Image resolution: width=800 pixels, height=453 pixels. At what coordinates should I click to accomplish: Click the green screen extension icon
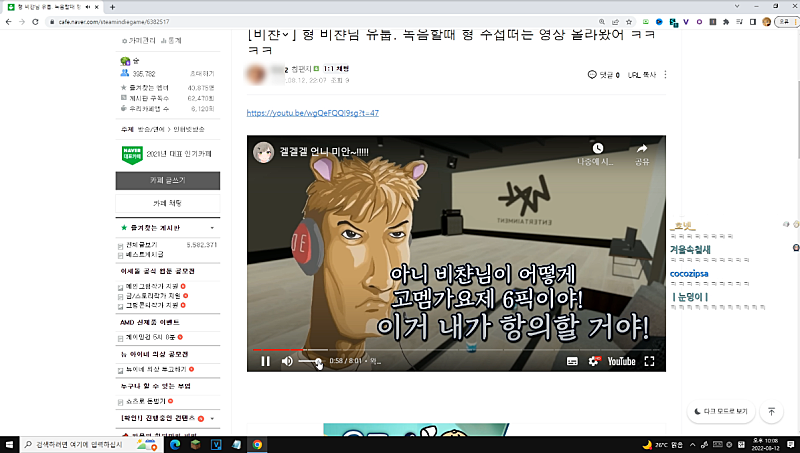645,22
